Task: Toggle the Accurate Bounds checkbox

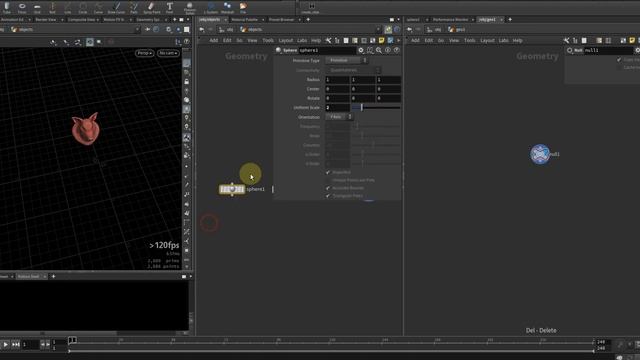Action: pyautogui.click(x=328, y=188)
